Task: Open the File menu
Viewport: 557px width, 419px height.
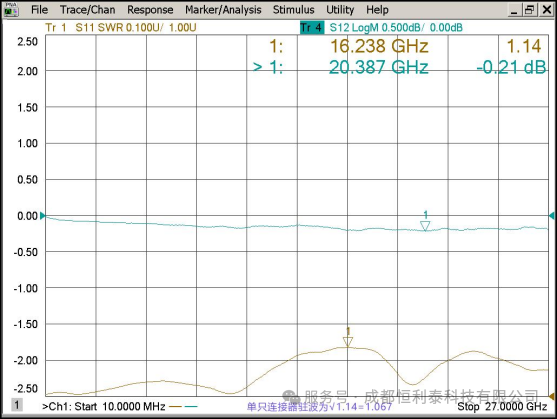Action: pyautogui.click(x=39, y=10)
